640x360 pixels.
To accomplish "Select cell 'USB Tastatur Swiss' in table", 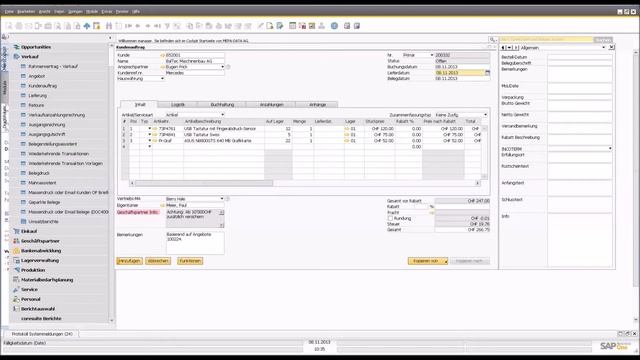I will pos(223,135).
